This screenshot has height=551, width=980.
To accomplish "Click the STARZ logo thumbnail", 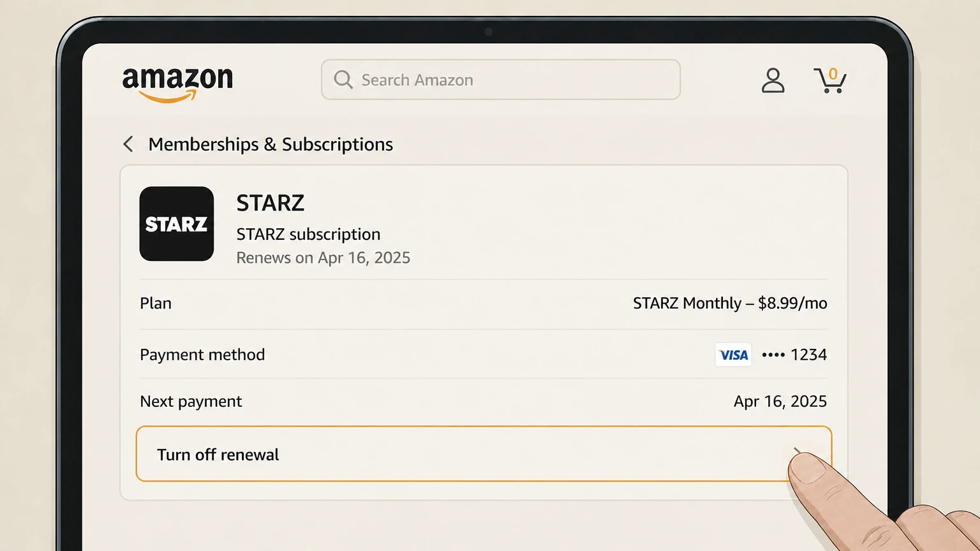I will coord(177,224).
